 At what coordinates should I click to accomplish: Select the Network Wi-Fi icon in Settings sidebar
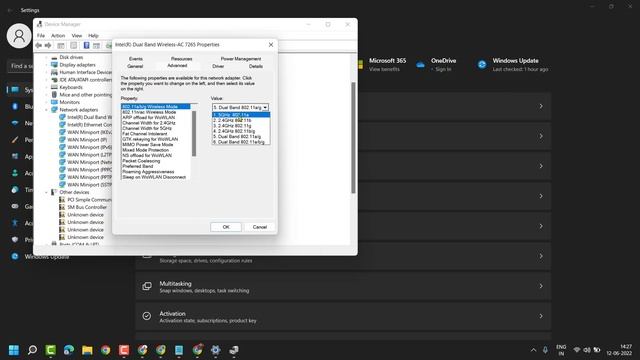click(x=15, y=123)
